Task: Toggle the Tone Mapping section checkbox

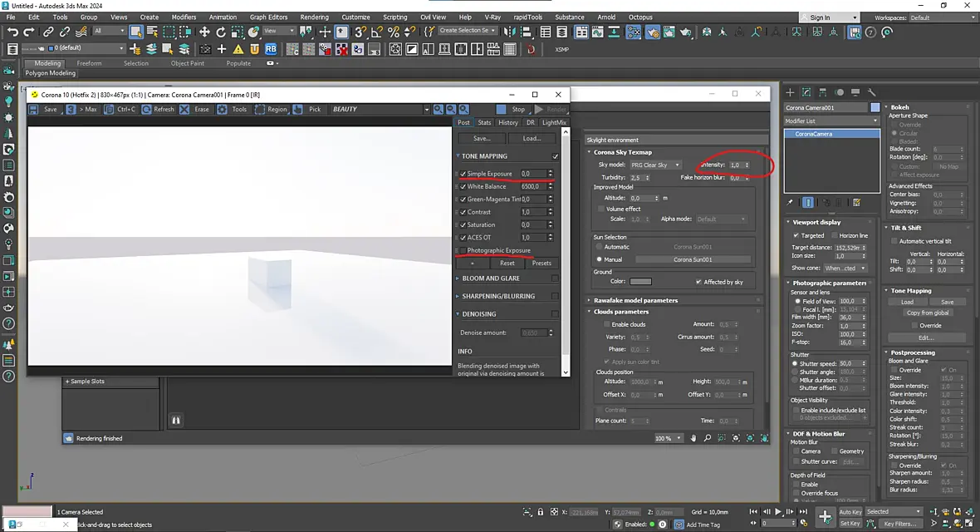Action: tap(555, 156)
